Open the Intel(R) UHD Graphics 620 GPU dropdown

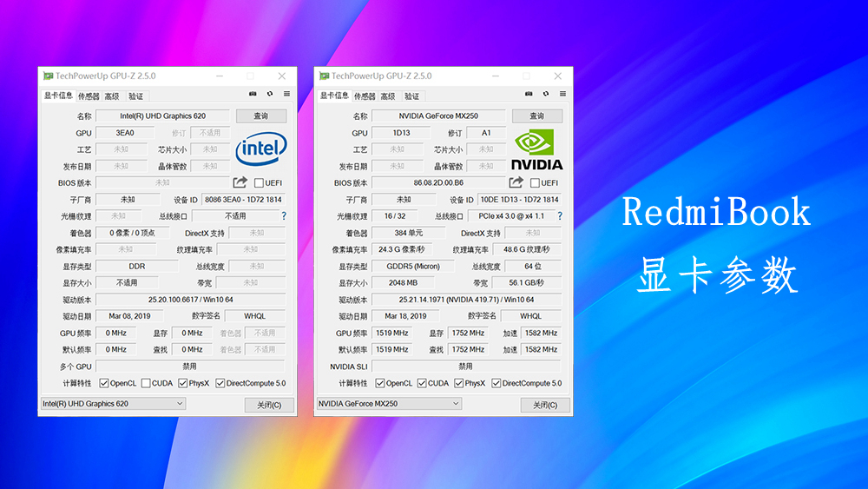113,404
